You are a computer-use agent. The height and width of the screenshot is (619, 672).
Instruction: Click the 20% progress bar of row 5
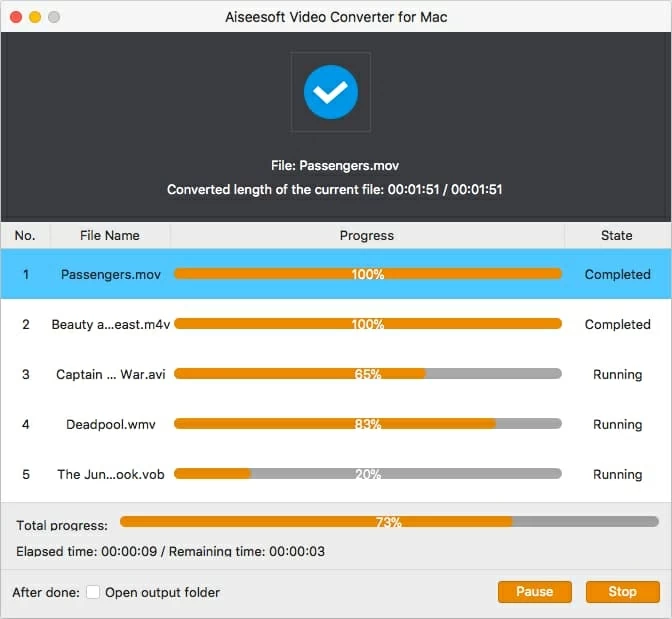pos(367,474)
